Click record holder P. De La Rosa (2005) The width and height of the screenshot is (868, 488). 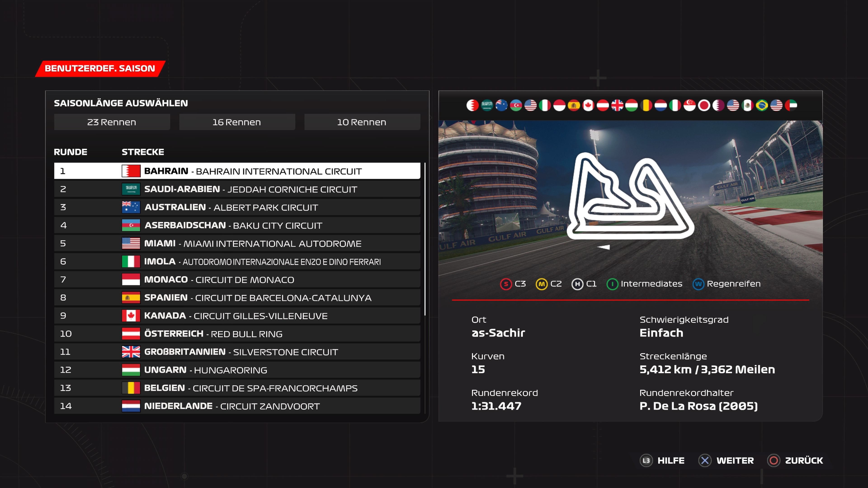pyautogui.click(x=699, y=406)
